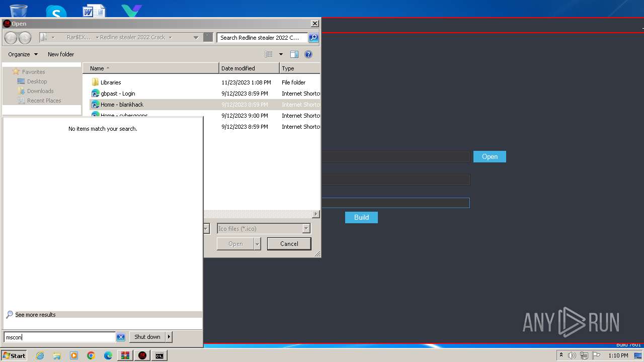
Task: Select Favorites in the navigation pane
Action: (x=33, y=72)
